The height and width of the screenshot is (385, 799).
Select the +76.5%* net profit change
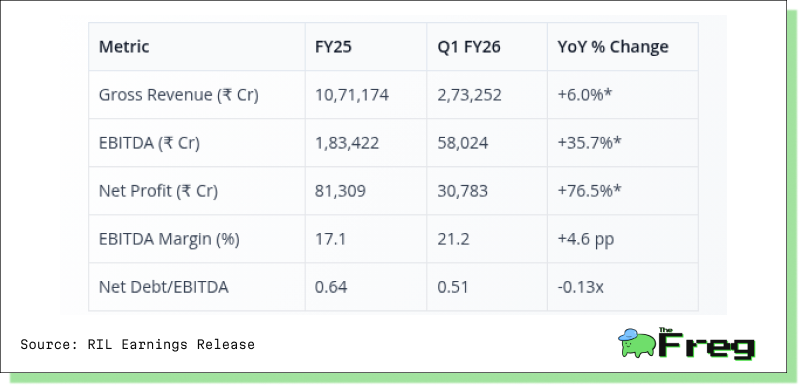pyautogui.click(x=589, y=191)
